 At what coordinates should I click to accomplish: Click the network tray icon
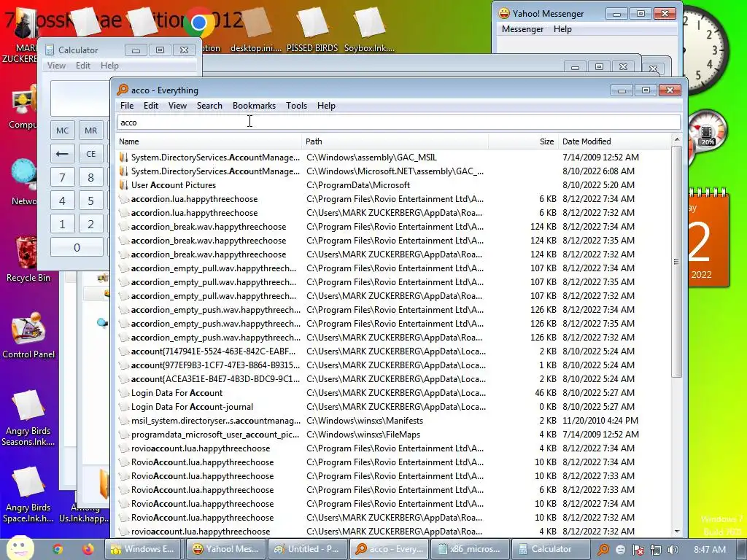(x=656, y=550)
